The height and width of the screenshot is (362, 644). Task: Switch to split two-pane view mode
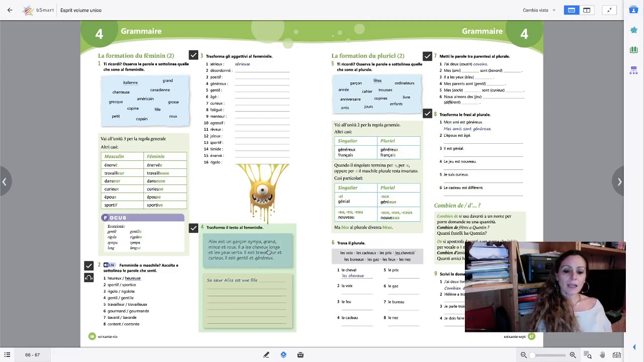coord(587,10)
